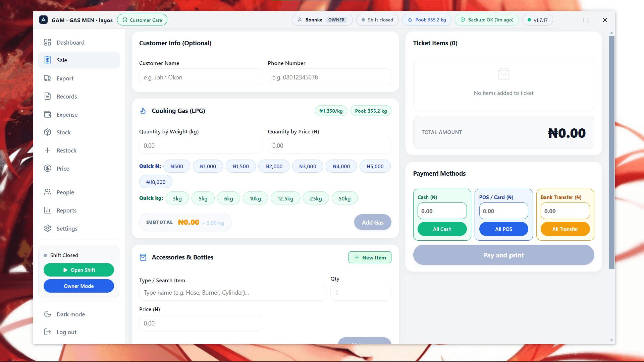Click the Quantity by Weight input
This screenshot has height=362, width=644.
tap(201, 145)
